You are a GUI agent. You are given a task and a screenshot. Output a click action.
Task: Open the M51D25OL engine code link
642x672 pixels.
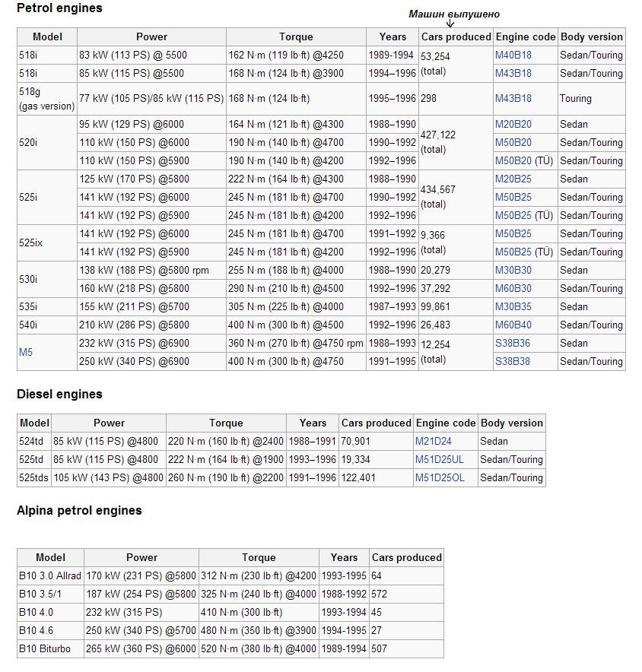440,478
